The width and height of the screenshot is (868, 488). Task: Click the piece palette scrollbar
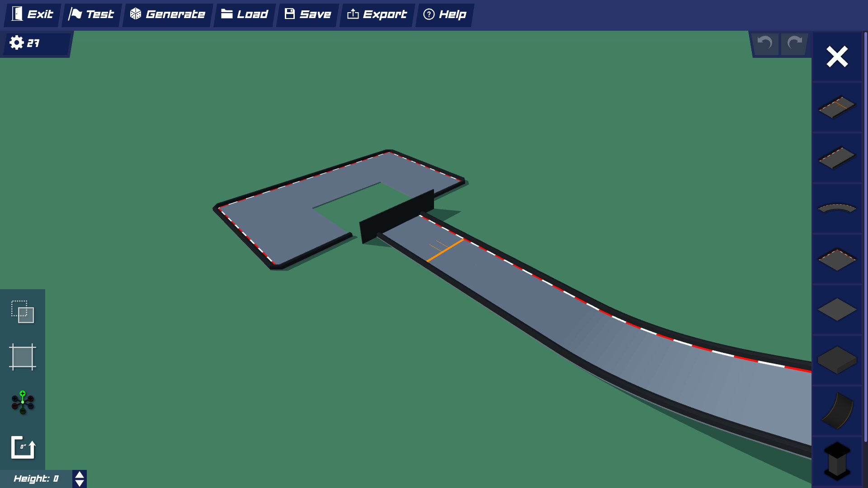click(x=865, y=235)
